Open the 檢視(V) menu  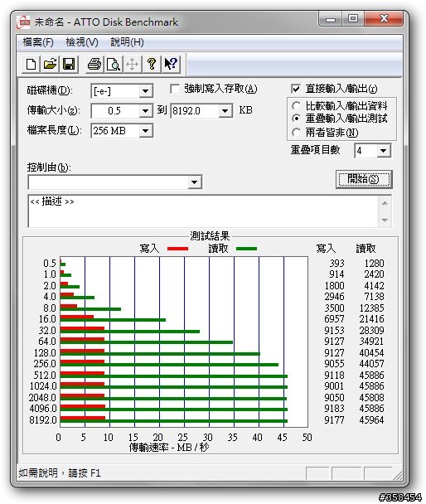pos(82,42)
